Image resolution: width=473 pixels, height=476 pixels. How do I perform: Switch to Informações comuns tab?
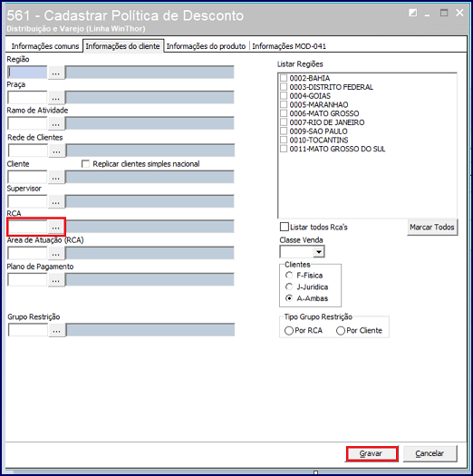pos(45,46)
